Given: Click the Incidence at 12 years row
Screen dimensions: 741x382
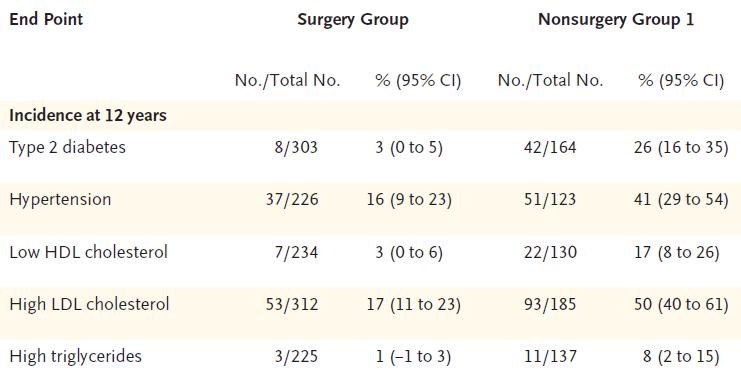Looking at the screenshot, I should [370, 115].
